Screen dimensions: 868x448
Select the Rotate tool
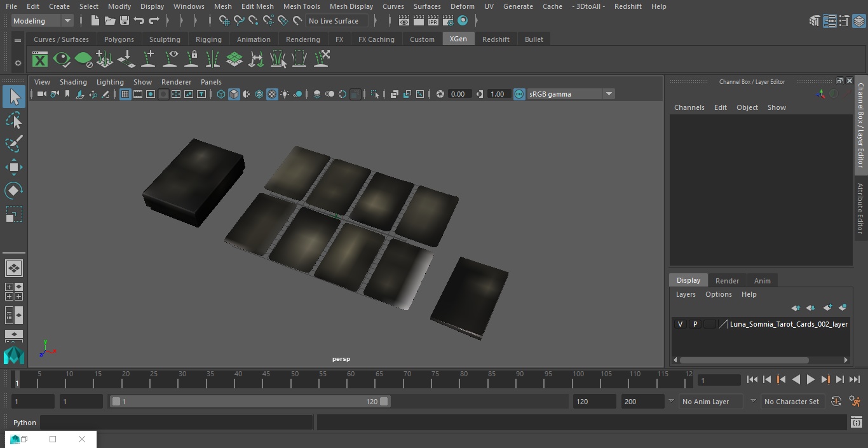(13, 191)
